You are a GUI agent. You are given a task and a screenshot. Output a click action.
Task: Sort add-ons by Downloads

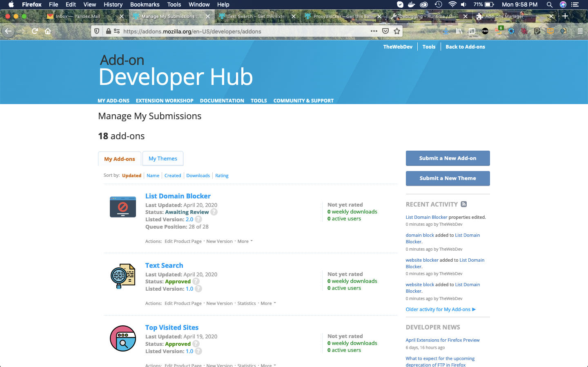198,176
